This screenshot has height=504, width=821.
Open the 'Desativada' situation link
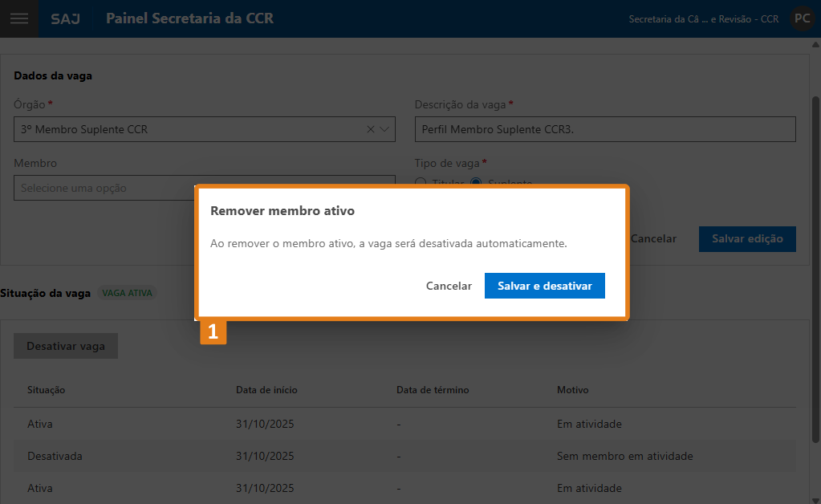pyautogui.click(x=55, y=455)
